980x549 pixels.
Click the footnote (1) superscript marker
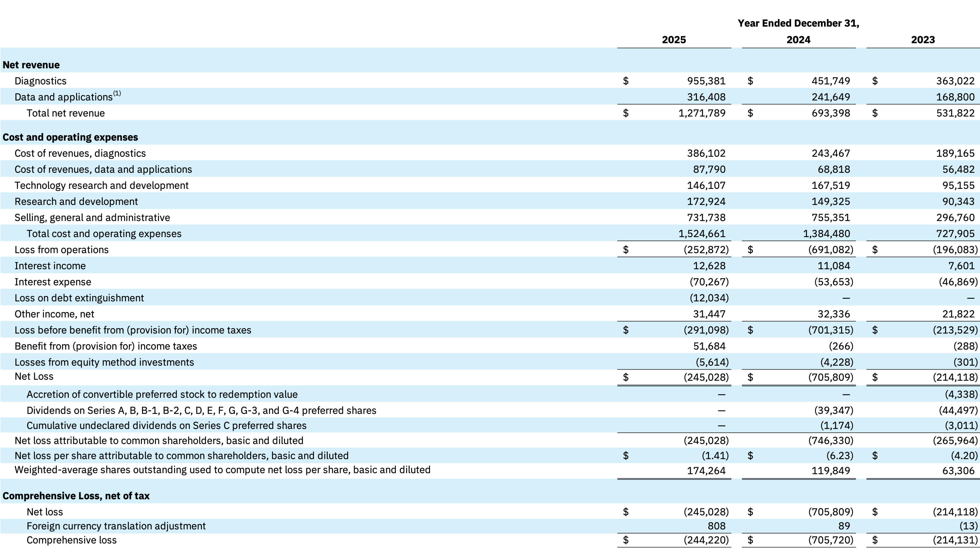(117, 93)
